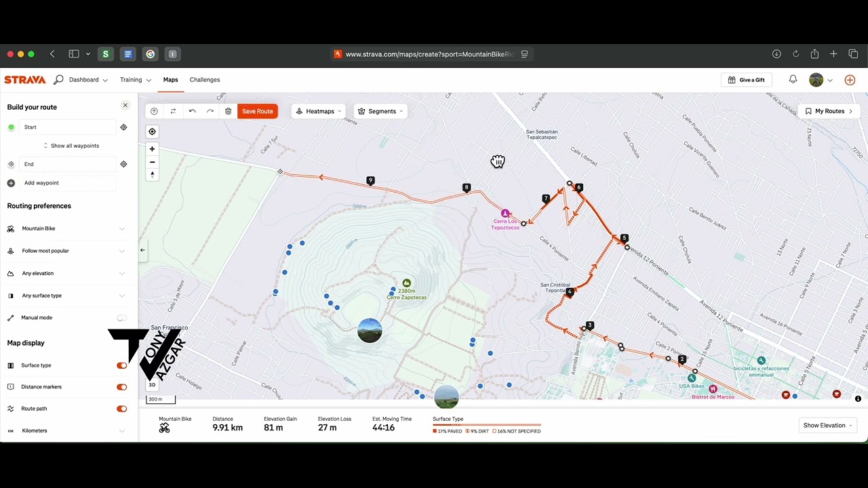The width and height of the screenshot is (868, 488).
Task: Open a new Safari tab
Action: (833, 54)
